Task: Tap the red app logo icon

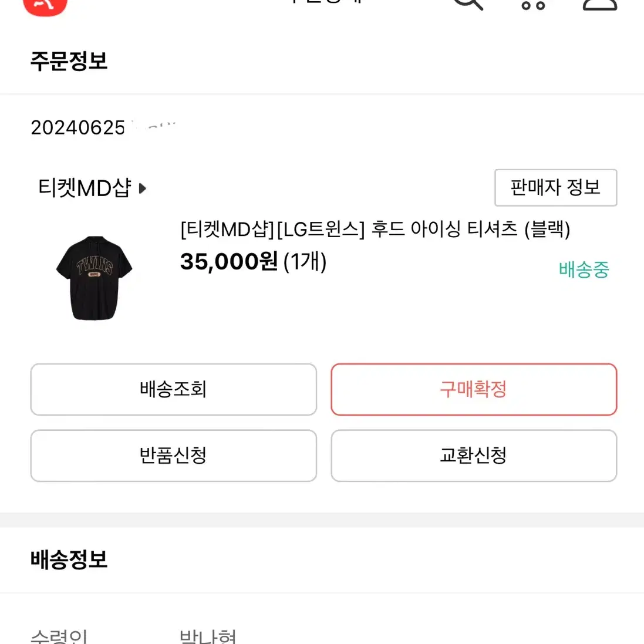Action: pyautogui.click(x=45, y=6)
